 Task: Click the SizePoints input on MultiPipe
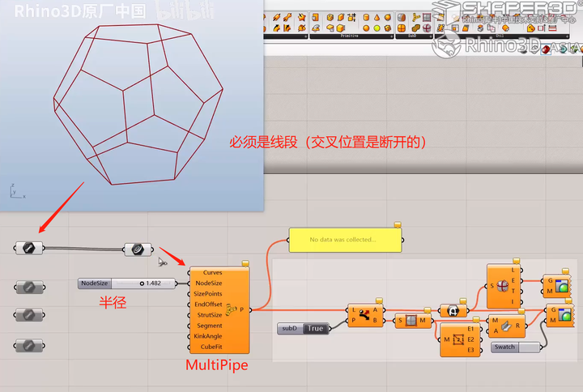point(207,294)
